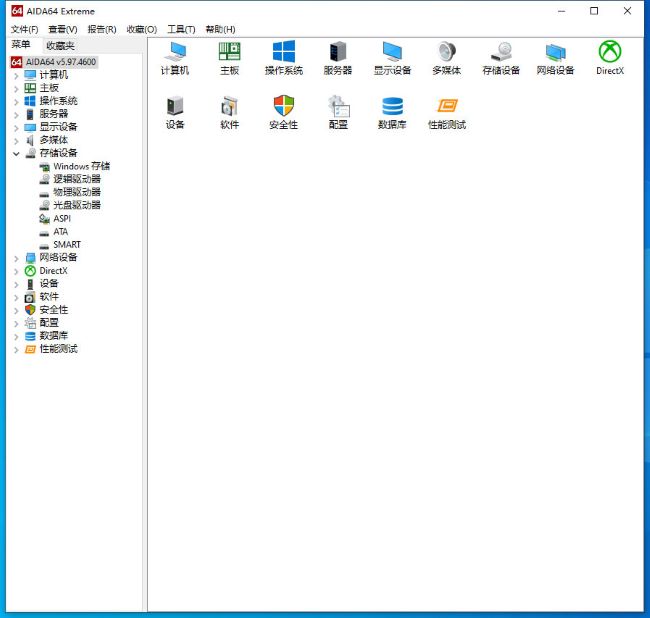
Task: Open the 文件(F) menu
Action: pos(24,29)
